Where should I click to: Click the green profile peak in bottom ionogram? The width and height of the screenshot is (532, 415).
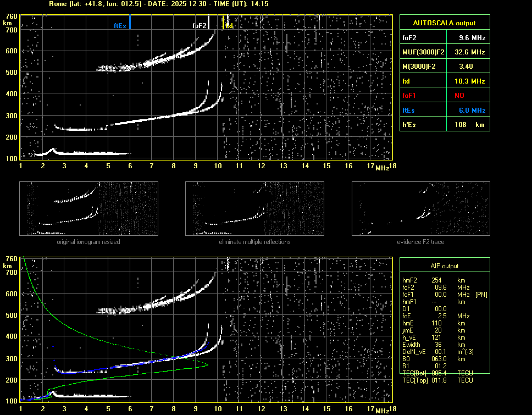[x=207, y=364]
